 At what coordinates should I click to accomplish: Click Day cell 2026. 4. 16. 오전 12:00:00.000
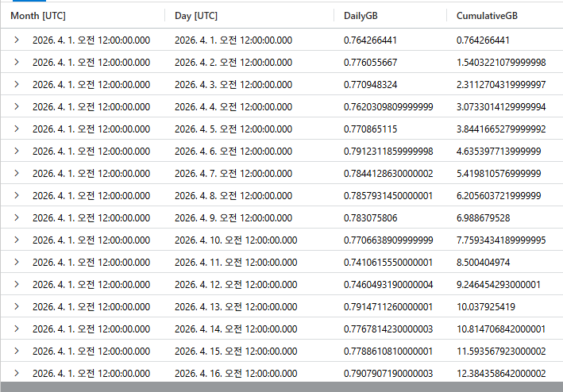coord(236,374)
